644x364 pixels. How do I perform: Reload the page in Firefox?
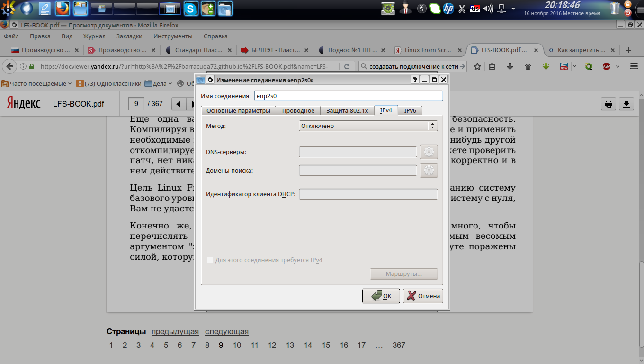pos(347,66)
